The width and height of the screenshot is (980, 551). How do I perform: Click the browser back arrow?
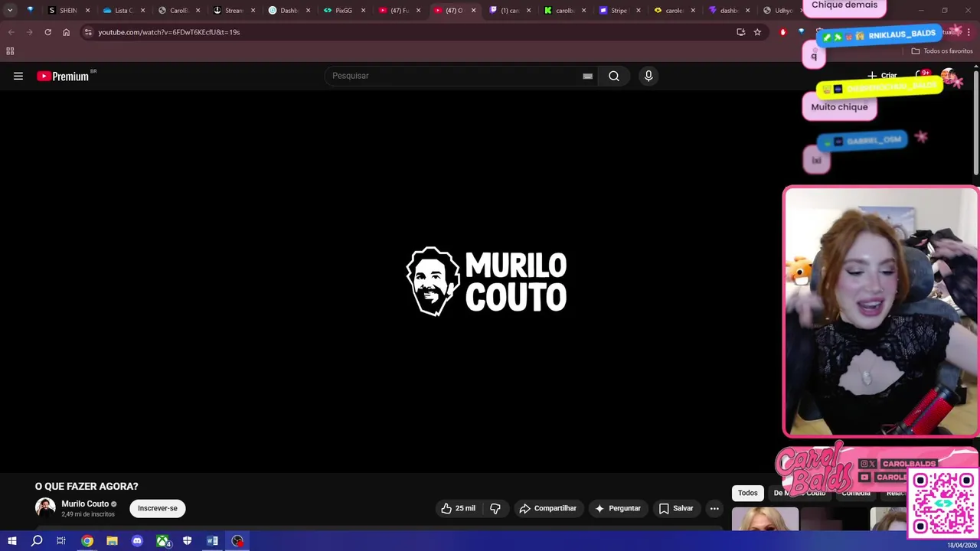11,32
